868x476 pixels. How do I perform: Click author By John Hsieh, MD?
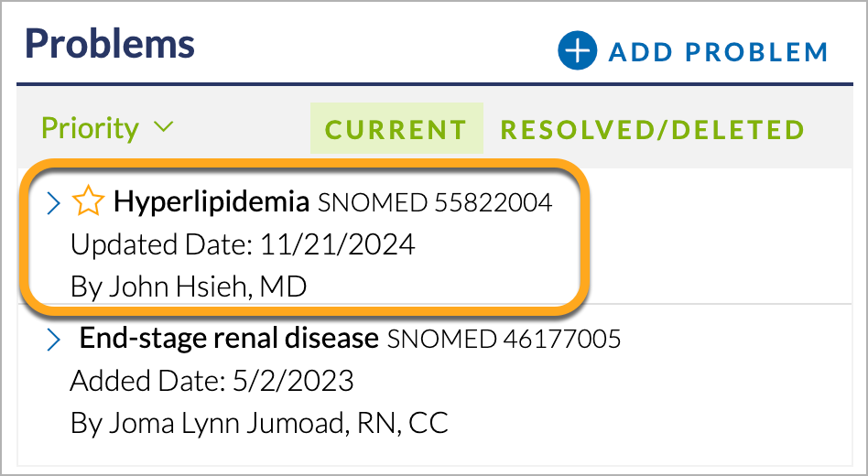189,287
